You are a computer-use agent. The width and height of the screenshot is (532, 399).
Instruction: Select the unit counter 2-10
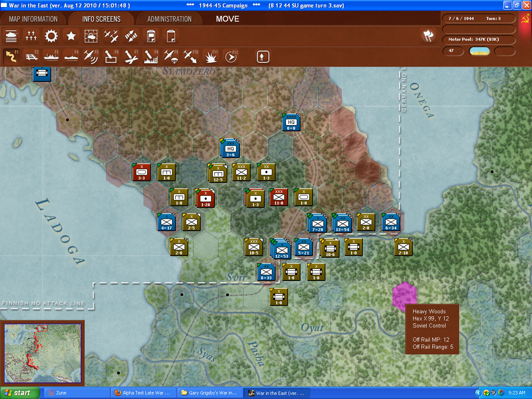pos(403,247)
